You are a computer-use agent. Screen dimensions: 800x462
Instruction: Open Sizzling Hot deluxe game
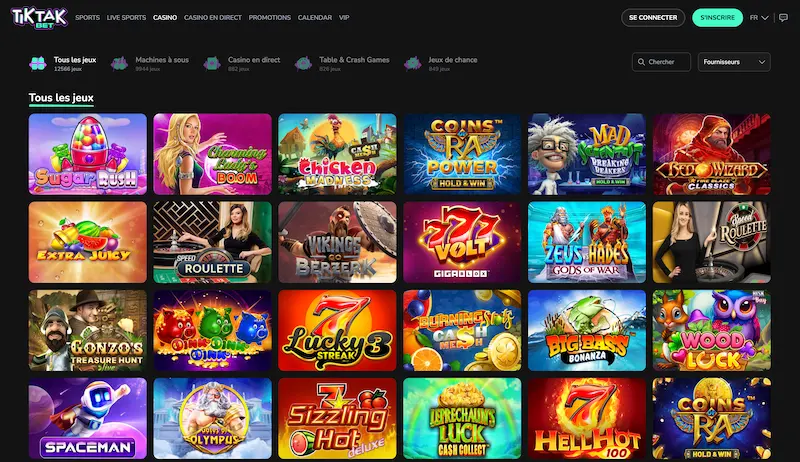click(x=337, y=419)
